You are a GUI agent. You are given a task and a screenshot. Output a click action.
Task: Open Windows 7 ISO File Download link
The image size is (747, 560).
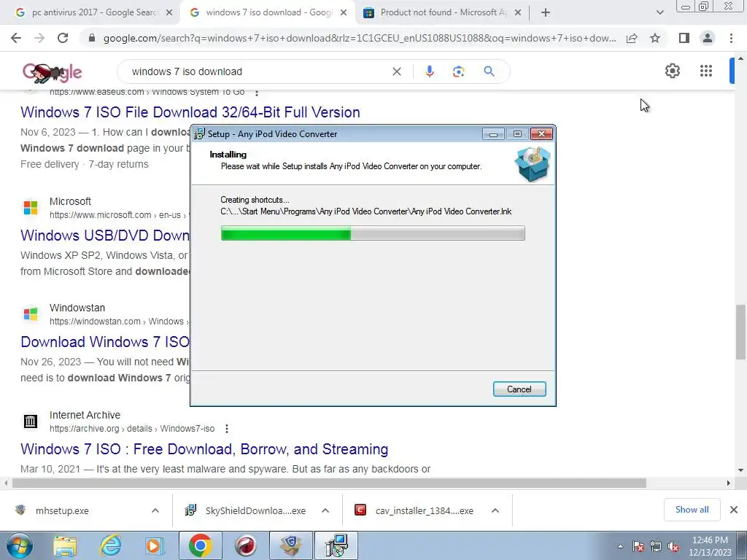tap(190, 112)
